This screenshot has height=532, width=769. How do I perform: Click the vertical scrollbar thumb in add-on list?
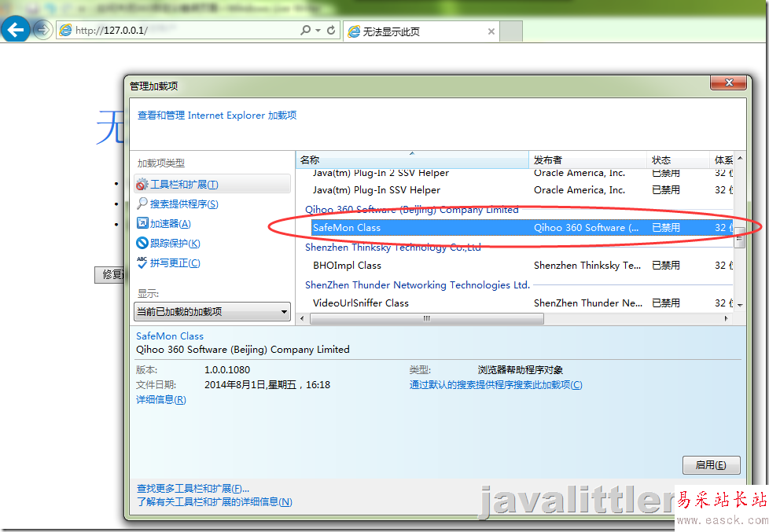(740, 238)
